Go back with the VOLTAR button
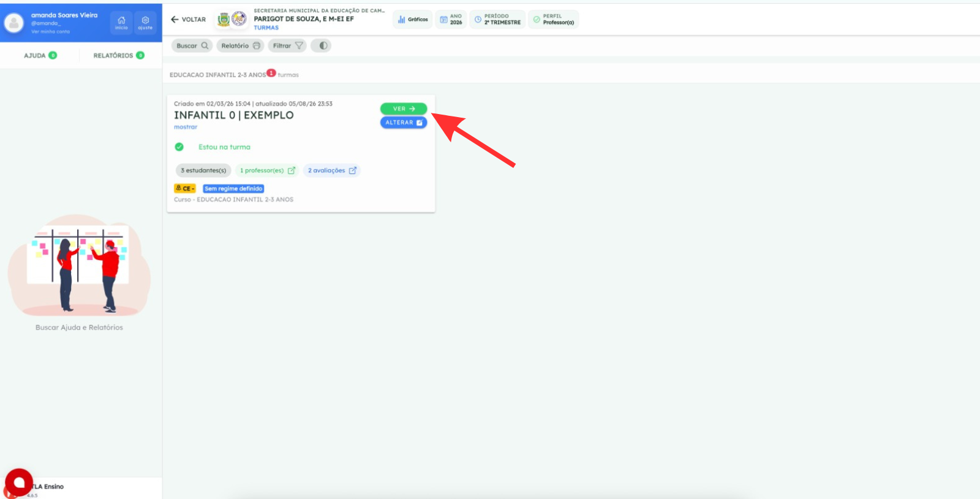 click(x=189, y=20)
